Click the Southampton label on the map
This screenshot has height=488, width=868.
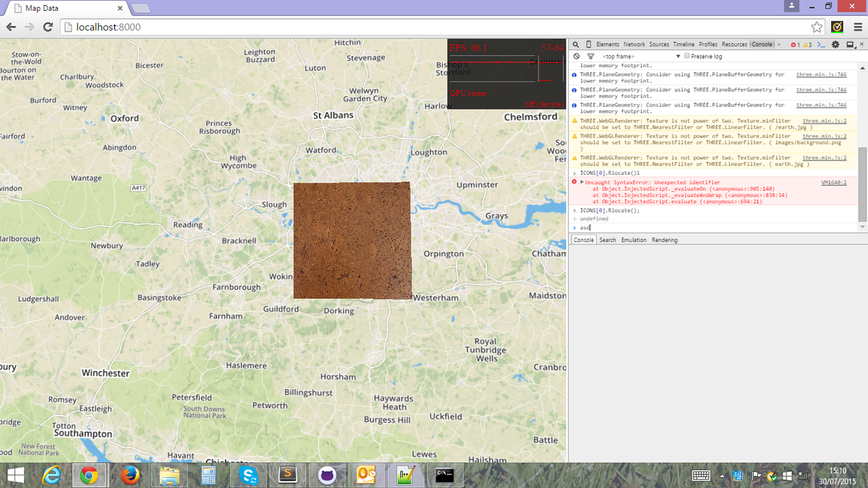click(83, 434)
